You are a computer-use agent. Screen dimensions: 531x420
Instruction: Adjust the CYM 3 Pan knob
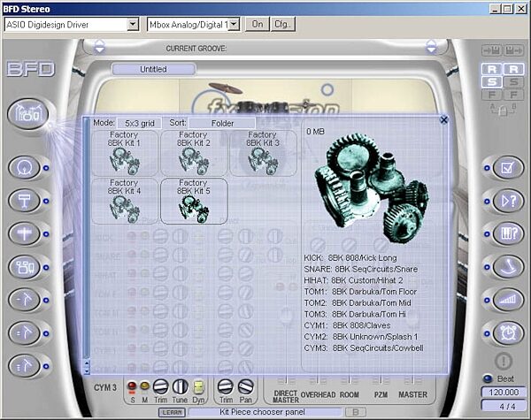tap(245, 386)
